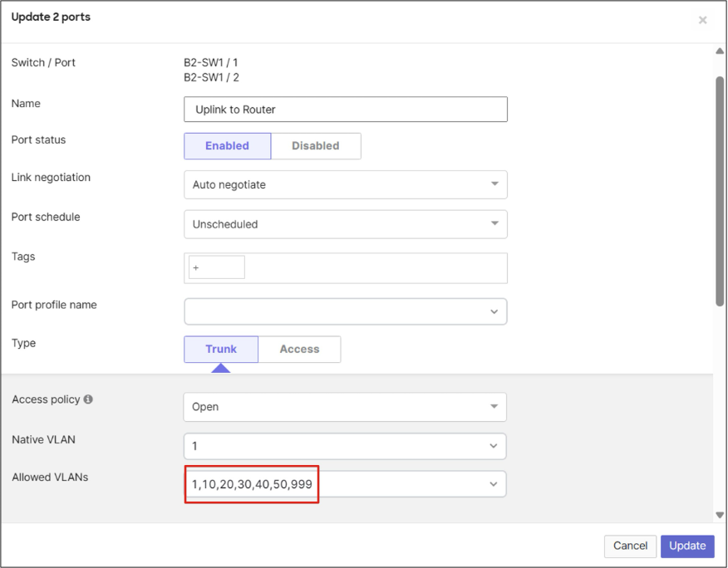Close the Update 2 ports dialog
The height and width of the screenshot is (568, 728).
click(x=702, y=20)
